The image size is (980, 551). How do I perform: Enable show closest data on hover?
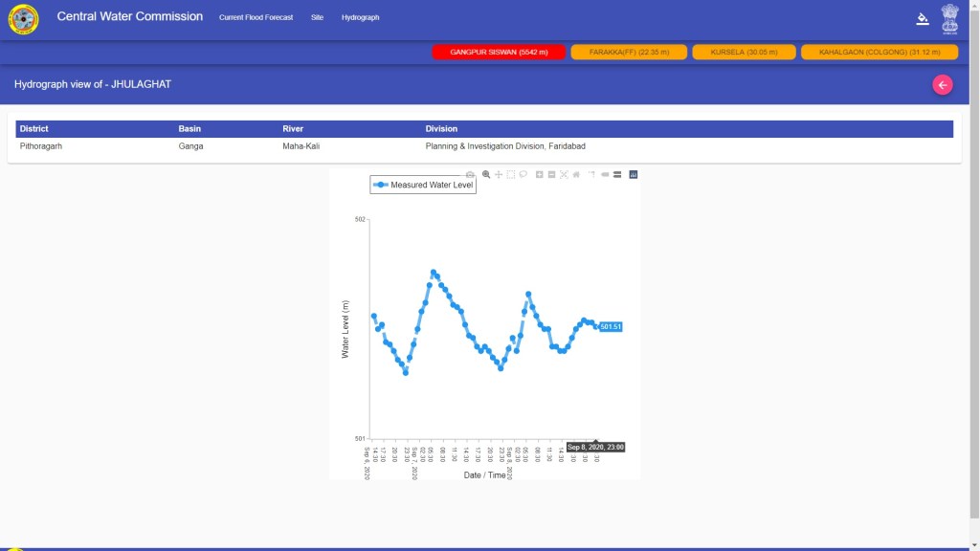point(605,174)
